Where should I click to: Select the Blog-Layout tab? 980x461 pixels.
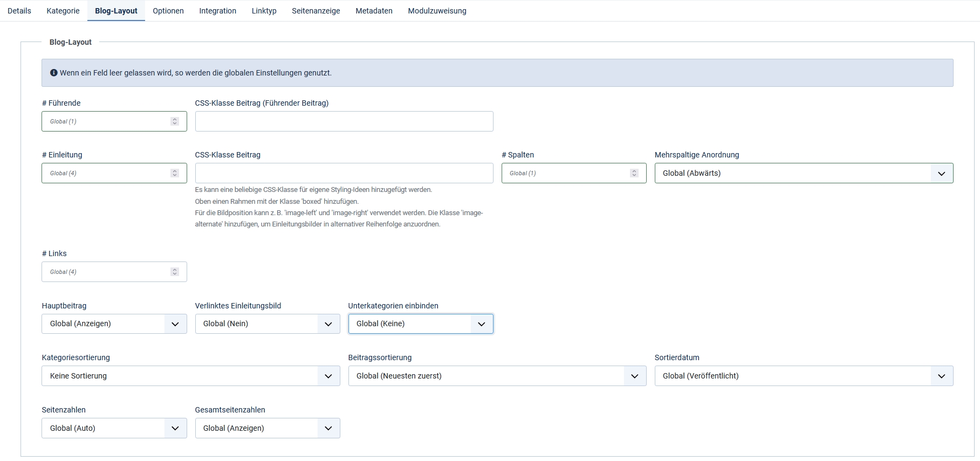coord(116,11)
